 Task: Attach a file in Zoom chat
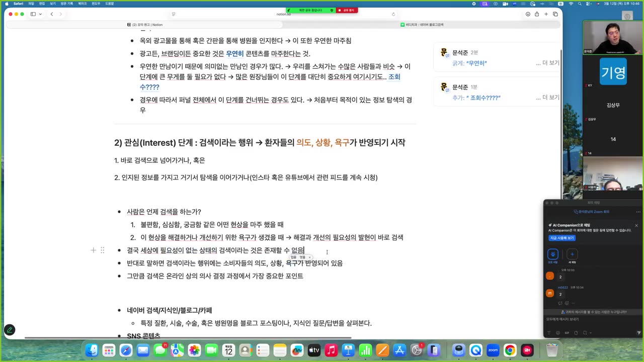click(x=576, y=332)
